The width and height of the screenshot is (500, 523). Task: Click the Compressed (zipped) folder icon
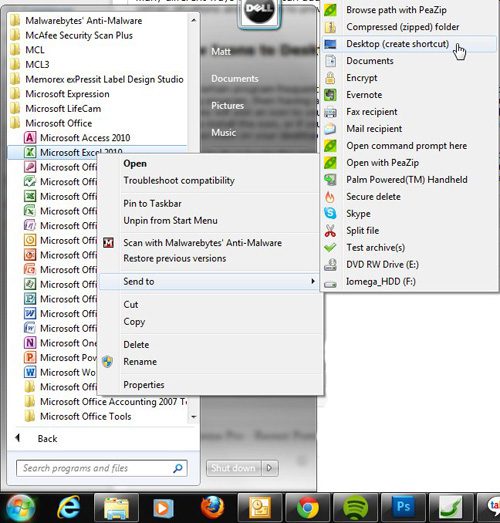tap(330, 27)
